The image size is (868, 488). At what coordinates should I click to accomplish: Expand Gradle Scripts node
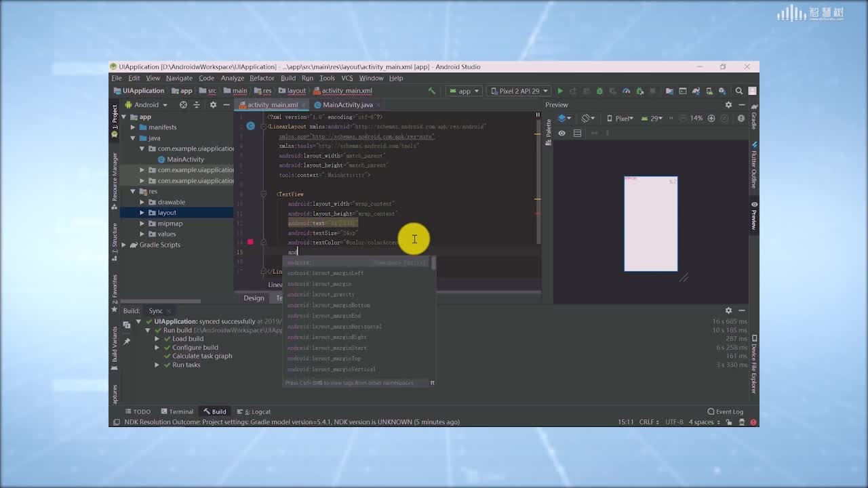[124, 245]
